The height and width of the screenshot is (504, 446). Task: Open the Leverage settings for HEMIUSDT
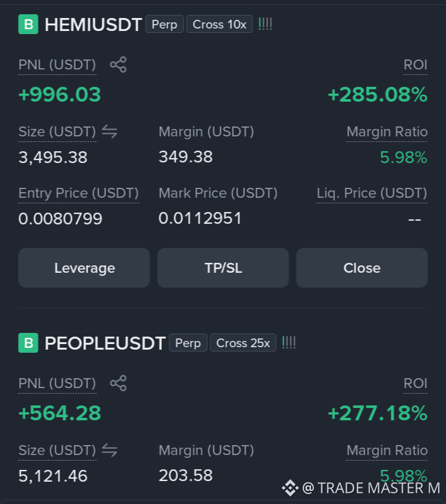pyautogui.click(x=84, y=268)
